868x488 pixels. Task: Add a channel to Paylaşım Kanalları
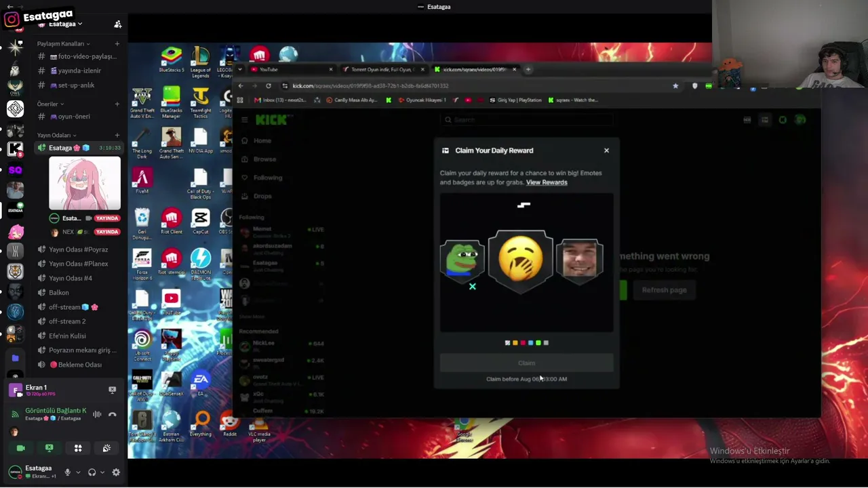[x=117, y=44]
